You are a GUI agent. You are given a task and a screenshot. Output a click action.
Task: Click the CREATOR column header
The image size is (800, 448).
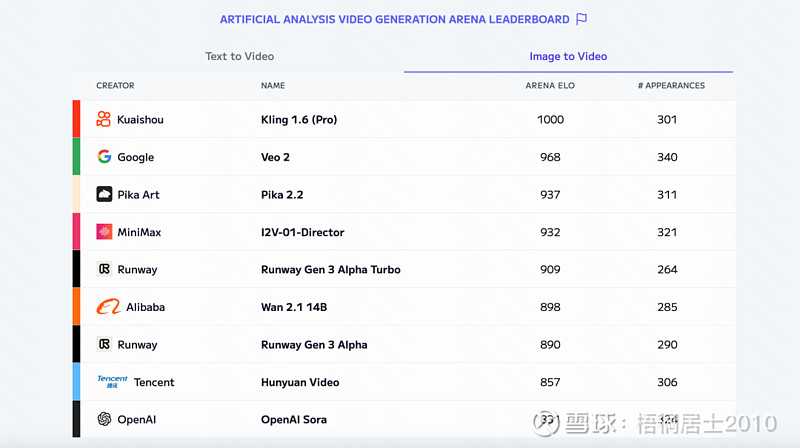click(115, 85)
